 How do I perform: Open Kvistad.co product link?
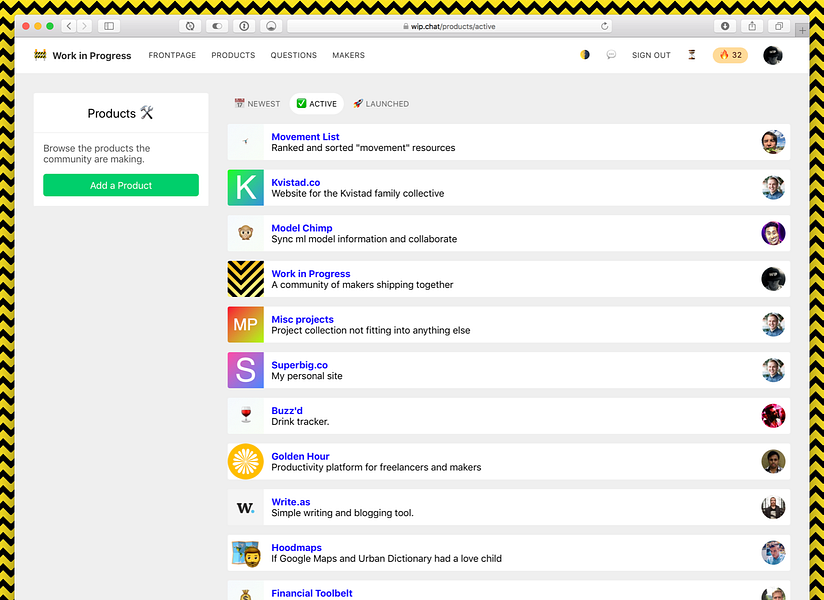(295, 182)
